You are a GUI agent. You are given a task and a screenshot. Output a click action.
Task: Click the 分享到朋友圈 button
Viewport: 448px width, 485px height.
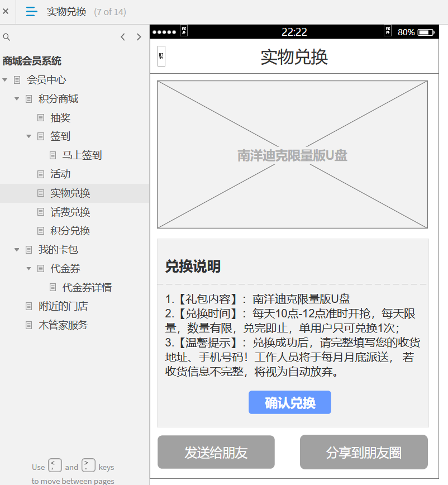point(364,452)
